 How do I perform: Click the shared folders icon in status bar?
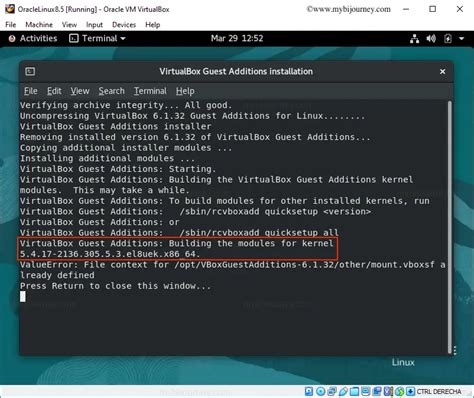354,391
